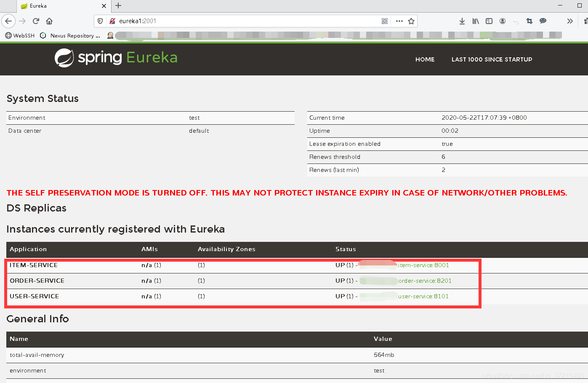
Task: Click the AMIs column header
Action: click(150, 249)
